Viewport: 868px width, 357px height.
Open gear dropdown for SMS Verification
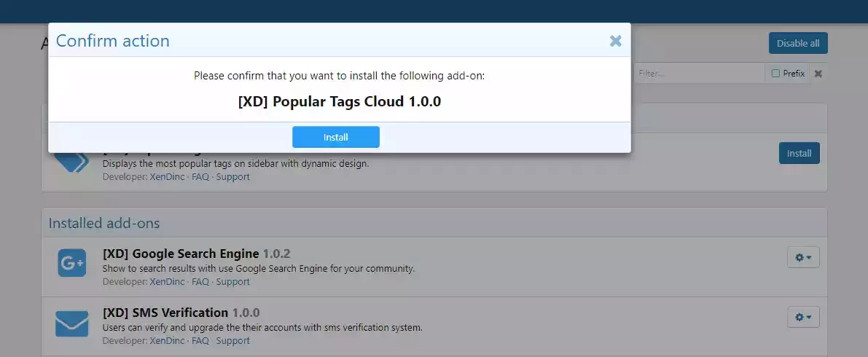tap(803, 317)
